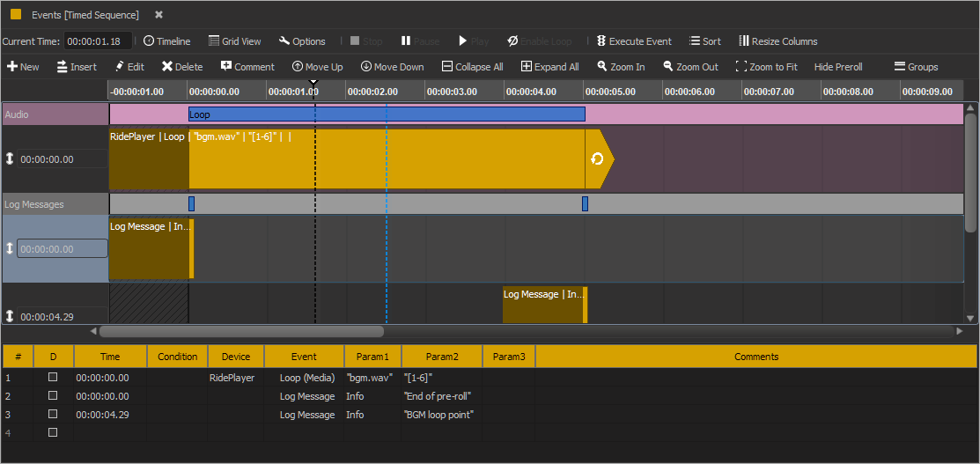Click the Insert event button
Screen dimensions: 980x464
click(77, 67)
